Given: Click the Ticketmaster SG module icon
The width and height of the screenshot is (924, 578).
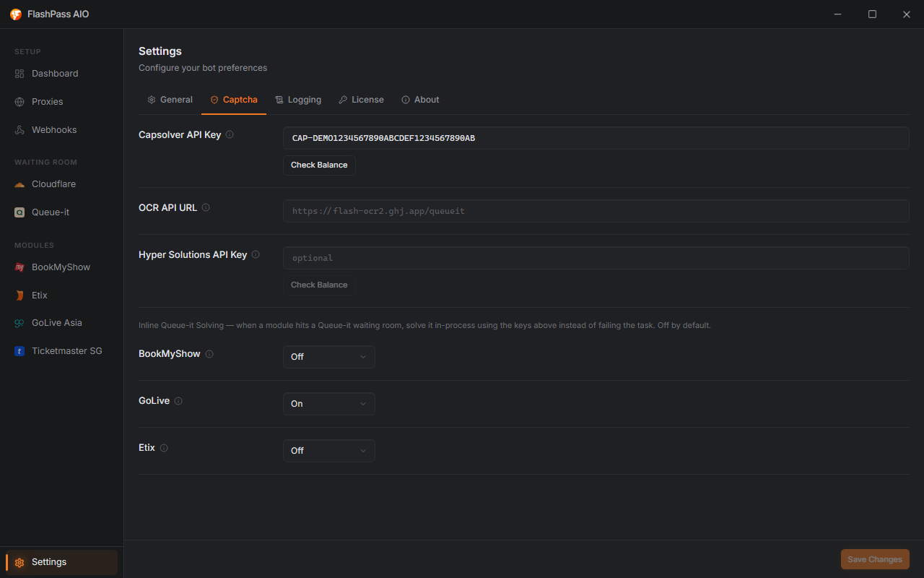Looking at the screenshot, I should coord(19,351).
